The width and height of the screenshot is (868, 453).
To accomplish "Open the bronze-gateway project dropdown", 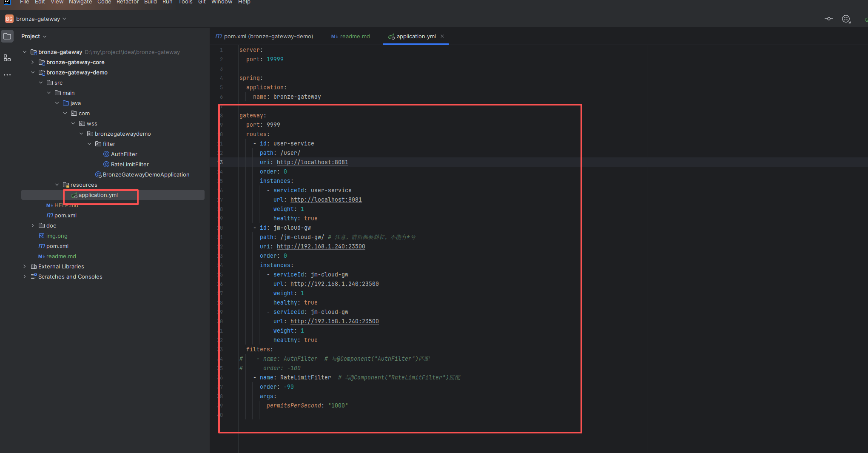I will pos(40,19).
